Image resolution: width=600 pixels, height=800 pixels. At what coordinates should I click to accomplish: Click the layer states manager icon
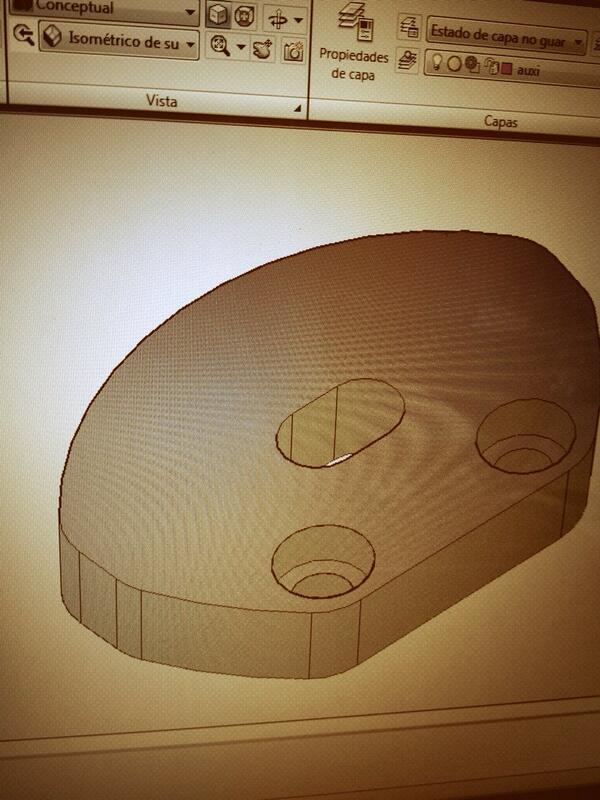[409, 28]
